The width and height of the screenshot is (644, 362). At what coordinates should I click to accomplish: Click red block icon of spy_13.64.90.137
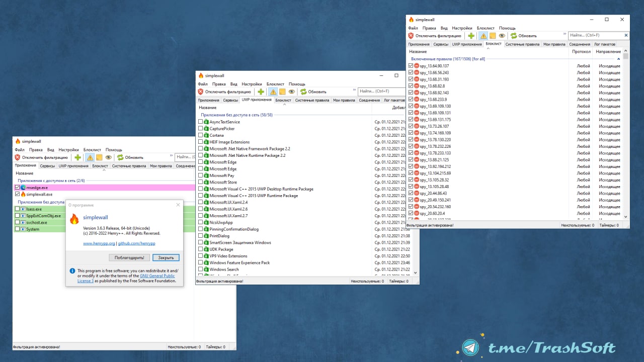(x=417, y=66)
